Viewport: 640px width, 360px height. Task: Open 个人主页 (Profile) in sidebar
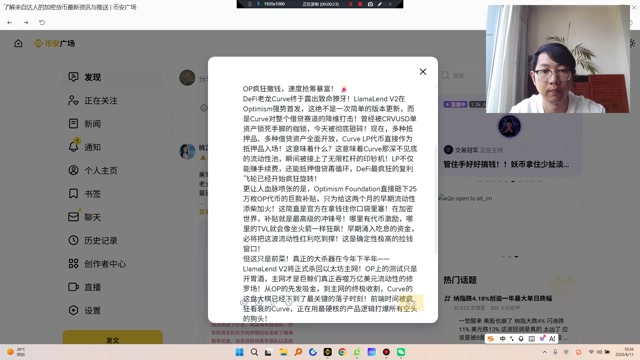(x=114, y=170)
